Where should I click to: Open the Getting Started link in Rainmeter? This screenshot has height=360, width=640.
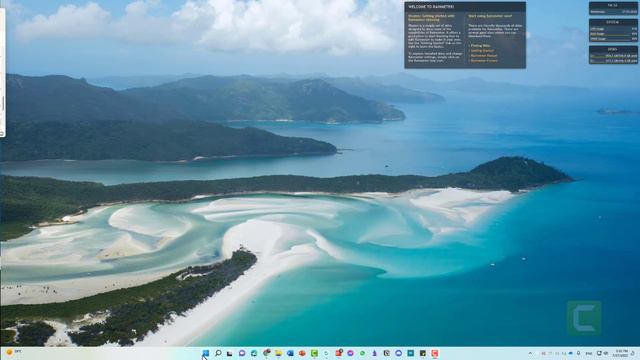point(482,51)
